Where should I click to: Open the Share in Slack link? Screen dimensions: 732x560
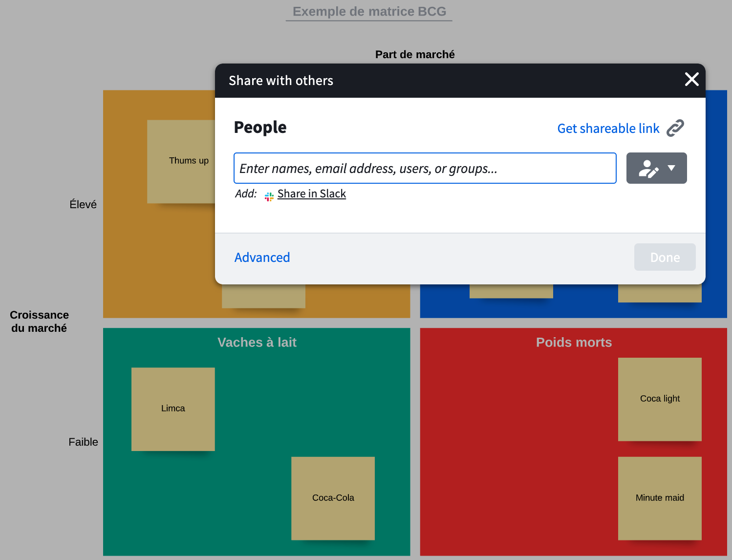[311, 194]
